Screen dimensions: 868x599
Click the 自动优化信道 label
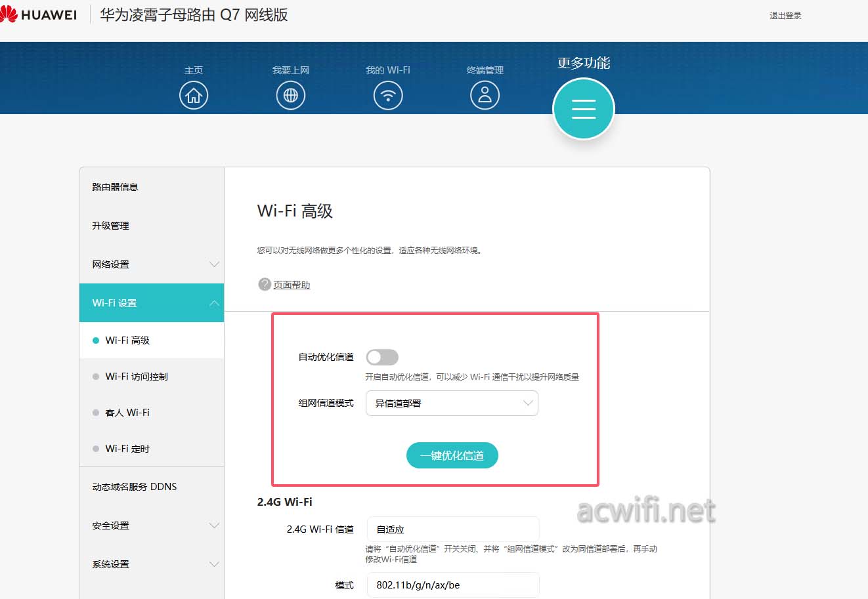point(326,357)
